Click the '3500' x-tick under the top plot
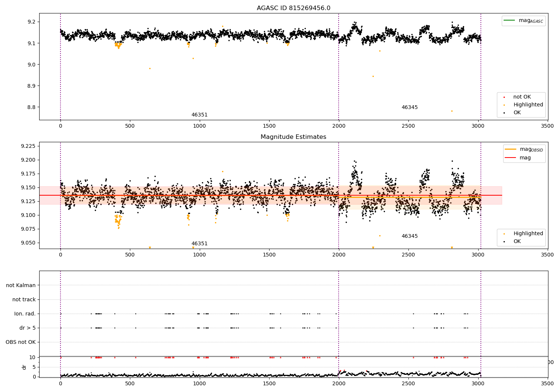560x392 pixels. click(548, 126)
